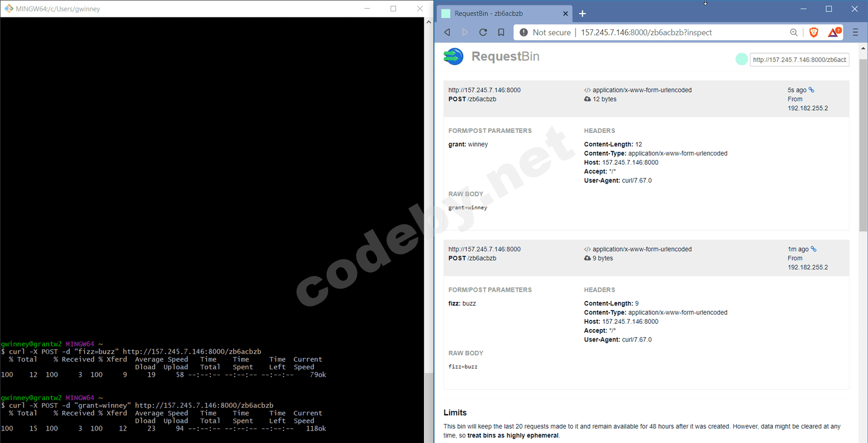Click the code icon of second request
868x443 pixels.
pyautogui.click(x=588, y=249)
